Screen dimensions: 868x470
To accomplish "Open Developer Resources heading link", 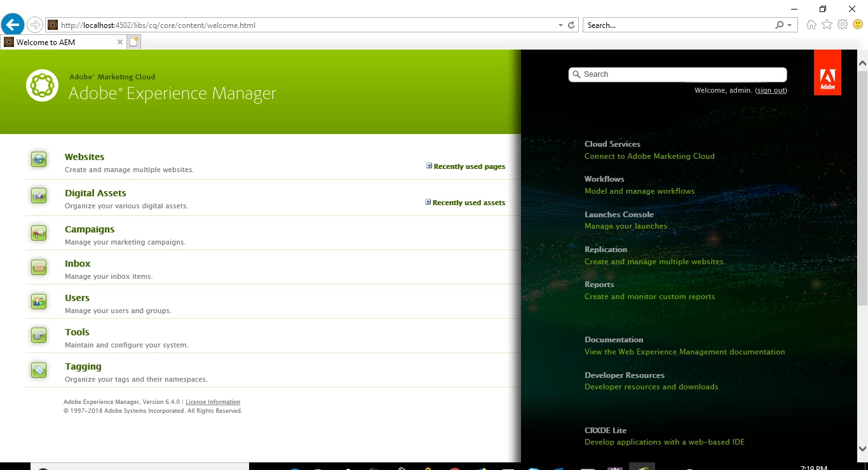I will click(x=625, y=375).
